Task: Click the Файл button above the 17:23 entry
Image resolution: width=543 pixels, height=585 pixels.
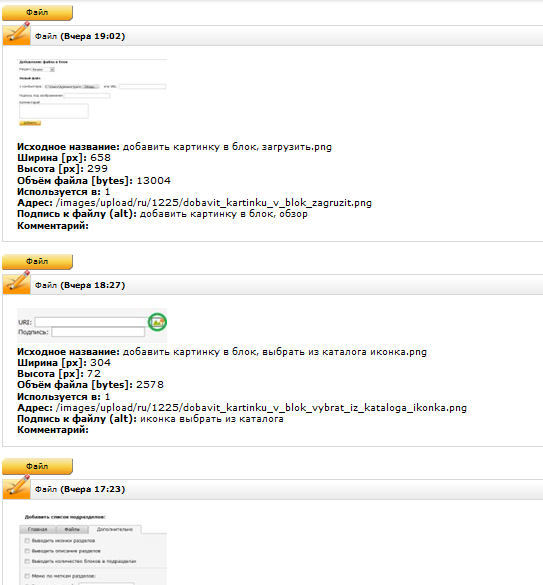Action: 37,466
